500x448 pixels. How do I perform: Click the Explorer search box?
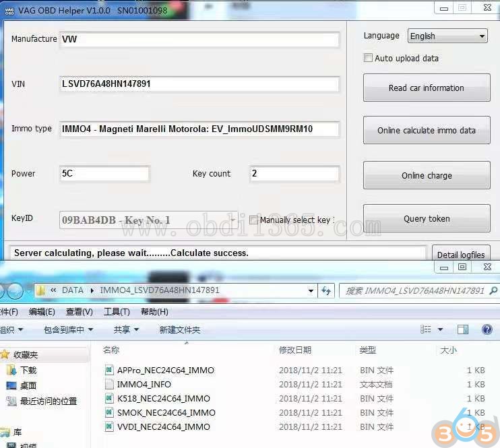(418, 291)
